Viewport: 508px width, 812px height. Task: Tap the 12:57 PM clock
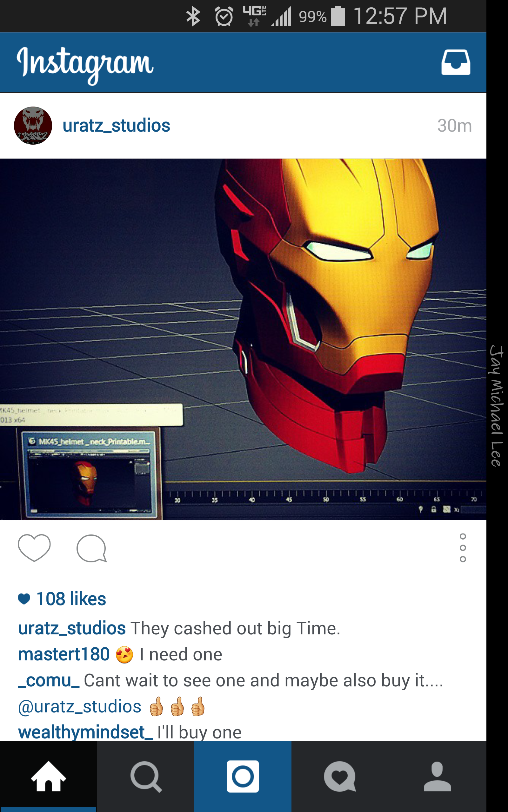(x=400, y=16)
